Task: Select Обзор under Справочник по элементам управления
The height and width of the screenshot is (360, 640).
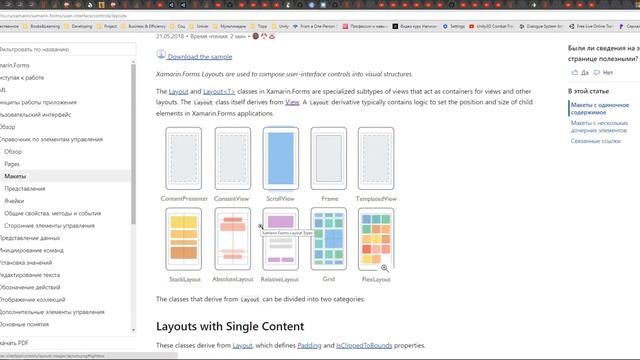Action: [13, 151]
